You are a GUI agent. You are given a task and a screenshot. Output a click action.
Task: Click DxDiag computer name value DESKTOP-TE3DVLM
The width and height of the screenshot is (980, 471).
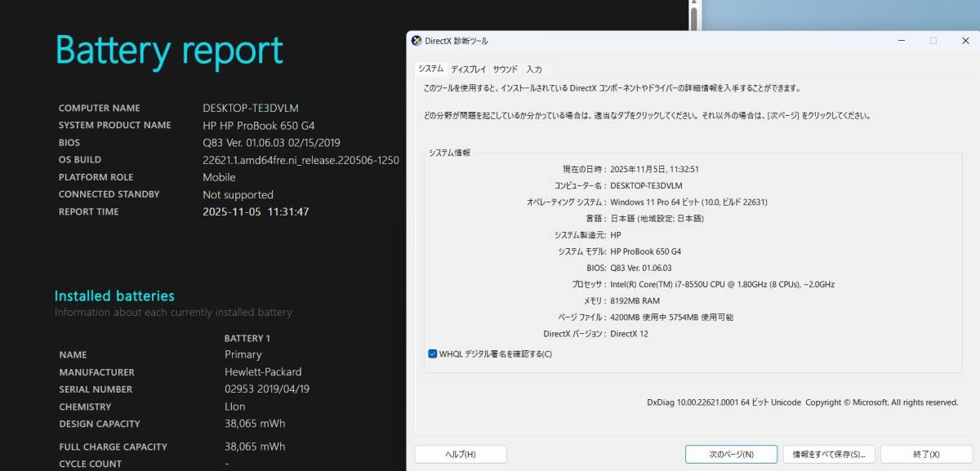646,185
